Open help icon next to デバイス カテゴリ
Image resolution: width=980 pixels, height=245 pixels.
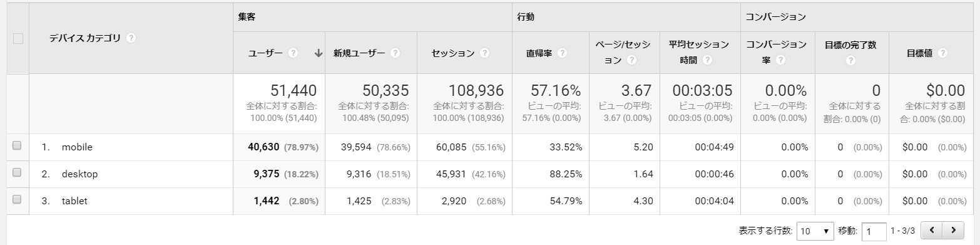[131, 38]
